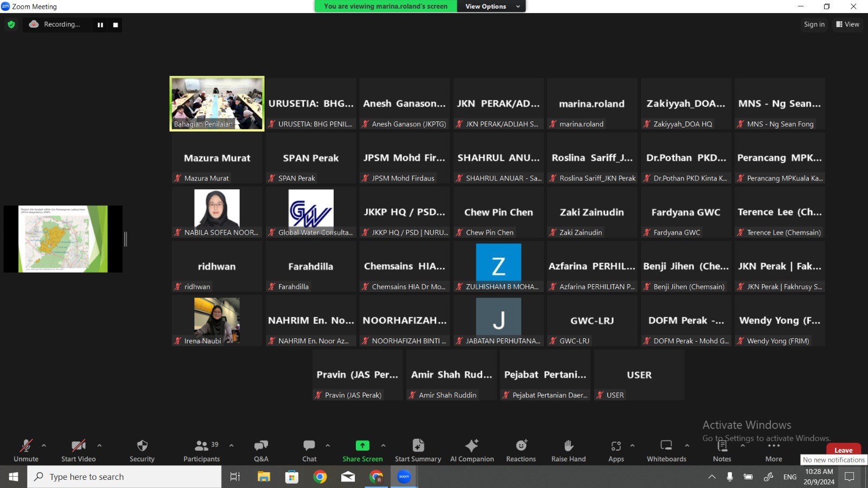Select the Mazura Murat participant tile
The height and width of the screenshot is (488, 868).
click(217, 158)
